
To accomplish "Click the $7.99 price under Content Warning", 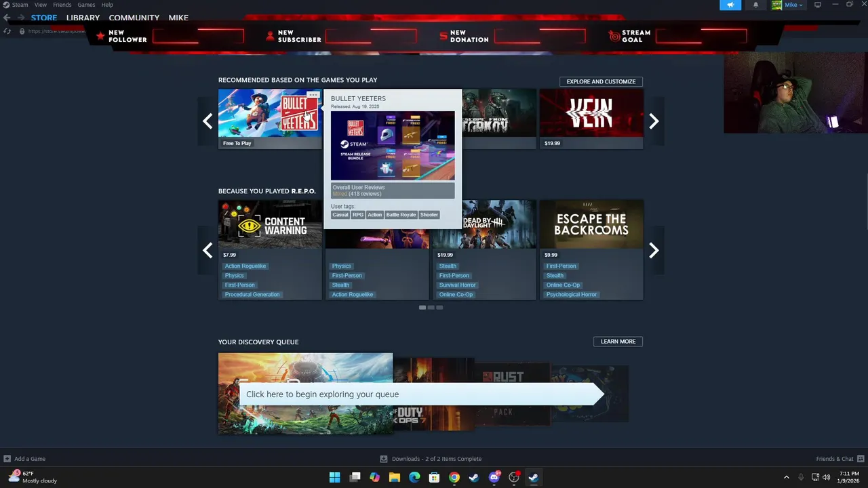I will tap(229, 255).
